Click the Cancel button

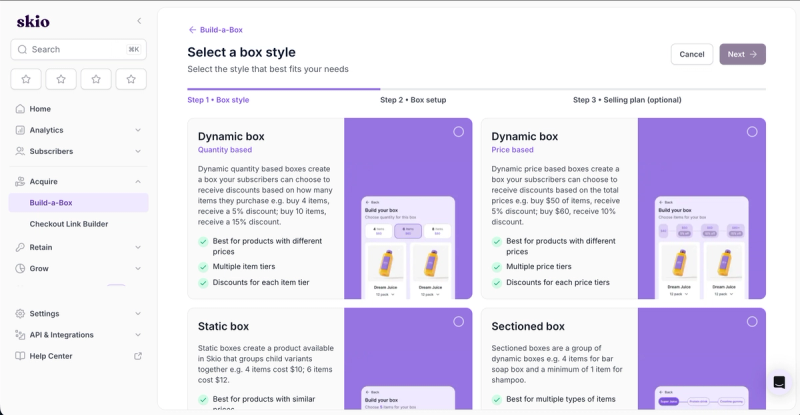692,54
